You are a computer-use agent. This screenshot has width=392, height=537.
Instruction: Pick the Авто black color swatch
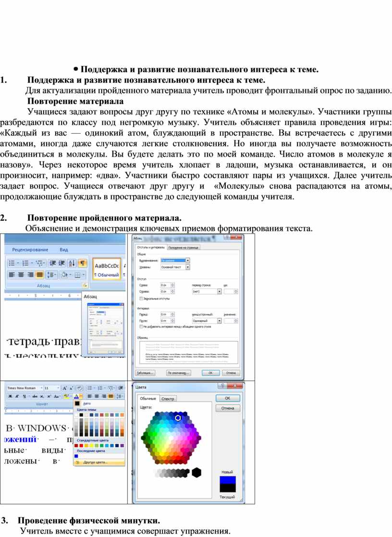pos(77,403)
